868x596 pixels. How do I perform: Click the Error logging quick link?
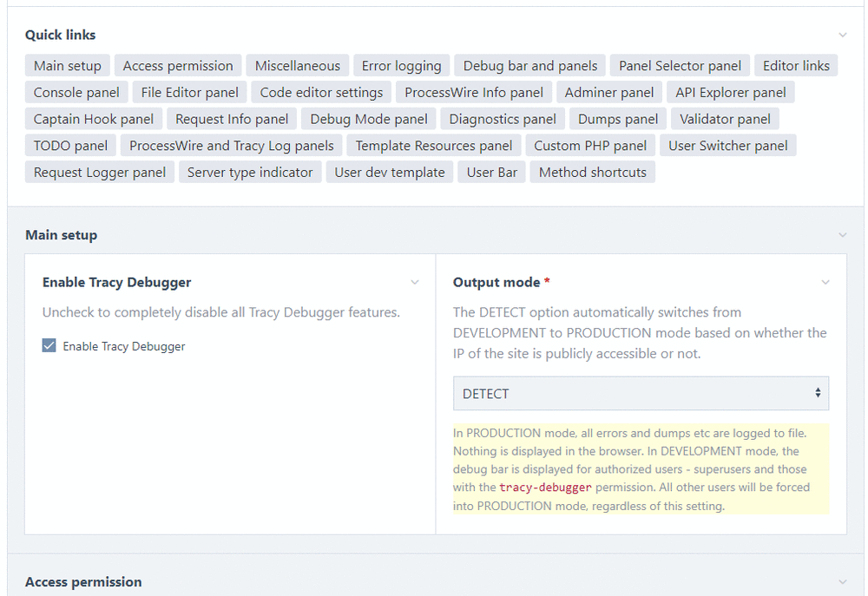pyautogui.click(x=401, y=65)
